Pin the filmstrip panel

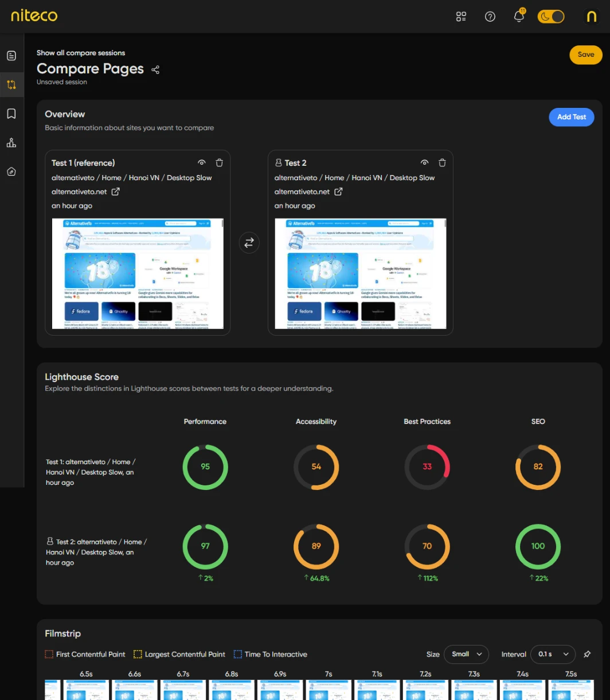(587, 654)
